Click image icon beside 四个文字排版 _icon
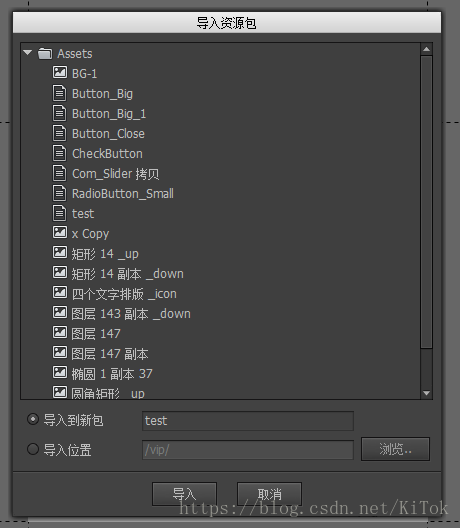Viewport: 460px width, 528px height. (x=60, y=292)
